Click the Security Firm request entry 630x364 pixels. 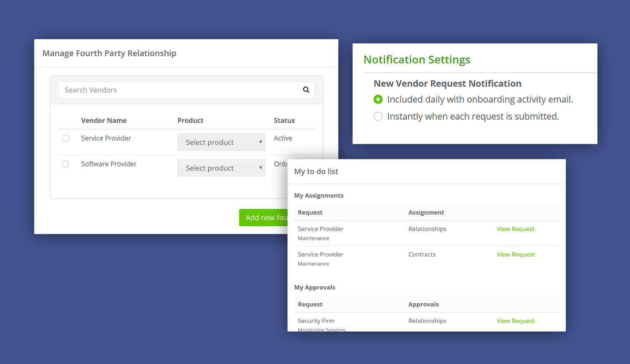pyautogui.click(x=316, y=321)
